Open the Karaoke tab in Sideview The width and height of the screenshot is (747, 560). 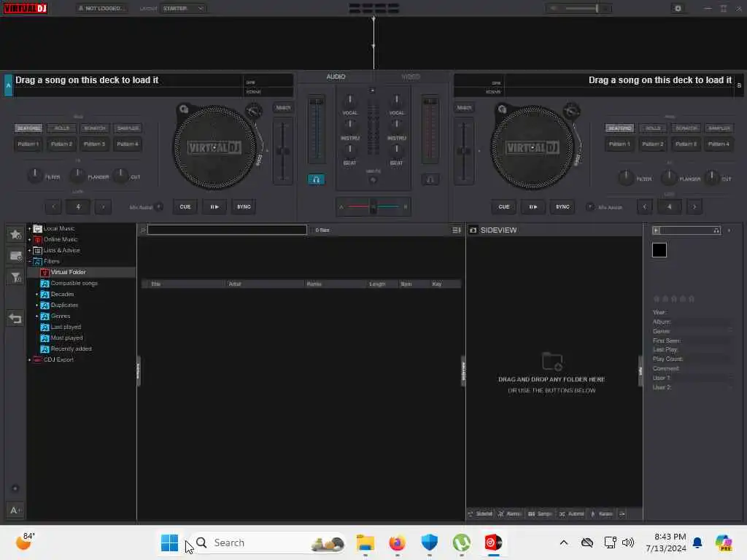click(602, 514)
